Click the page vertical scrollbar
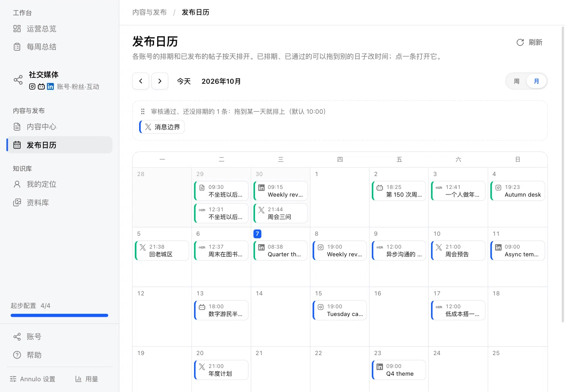 tap(563, 174)
